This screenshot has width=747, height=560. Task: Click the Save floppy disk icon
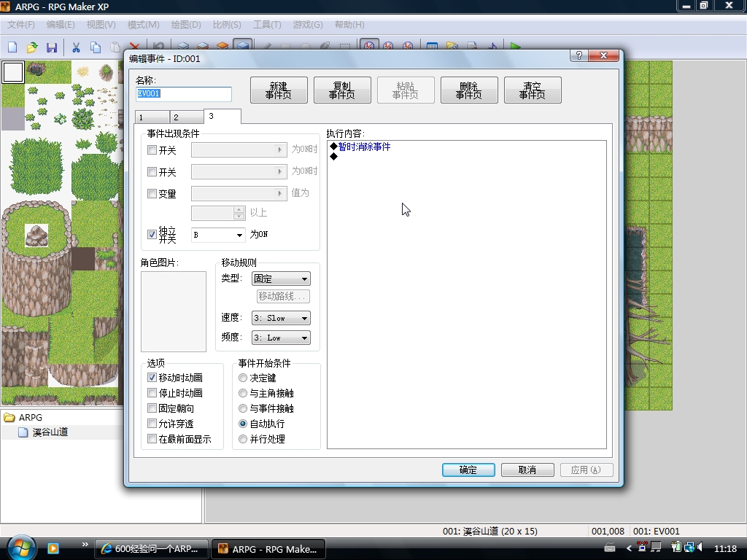[x=52, y=47]
